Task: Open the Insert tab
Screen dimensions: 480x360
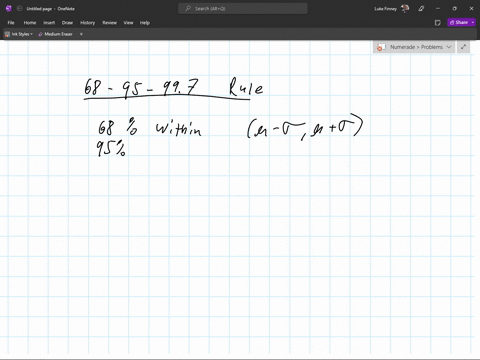Action: click(x=49, y=23)
